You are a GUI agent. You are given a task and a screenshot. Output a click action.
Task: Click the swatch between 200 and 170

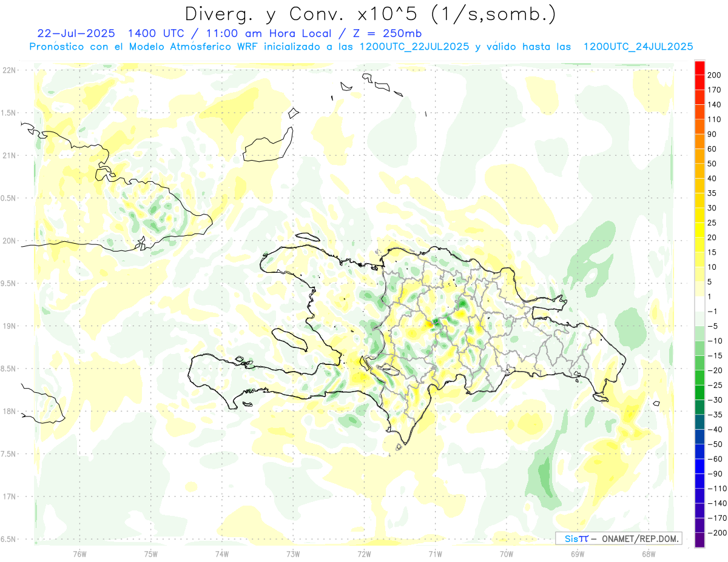point(699,82)
